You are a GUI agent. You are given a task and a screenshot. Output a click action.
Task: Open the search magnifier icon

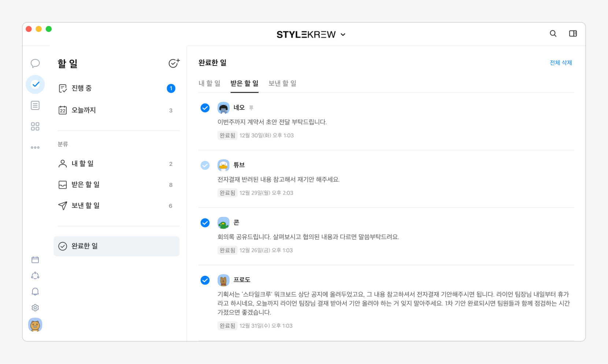553,34
